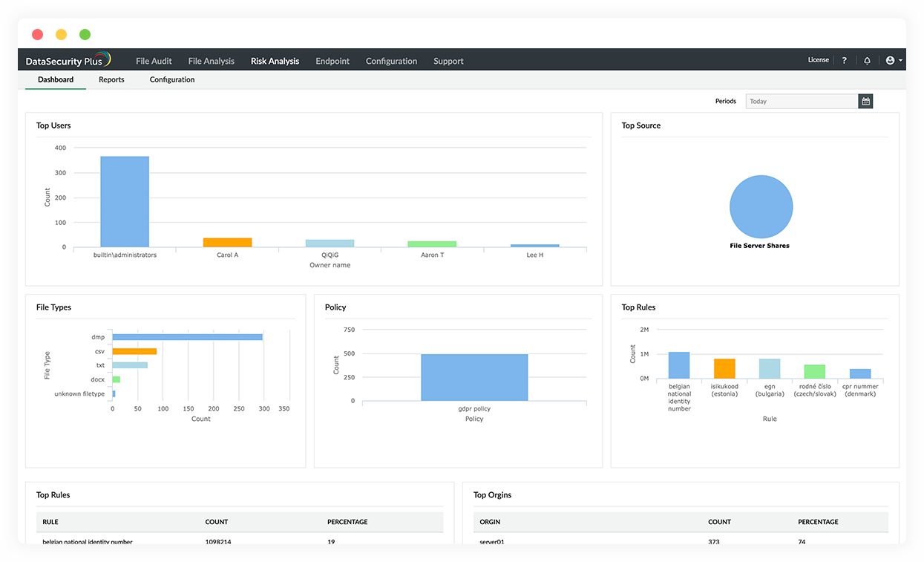Open the help question mark icon
Image resolution: width=924 pixels, height=562 pixels.
[844, 60]
